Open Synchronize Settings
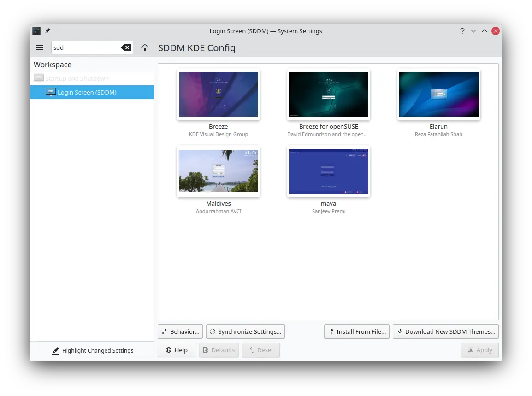Screen dimensions: 532x396 click(x=245, y=331)
